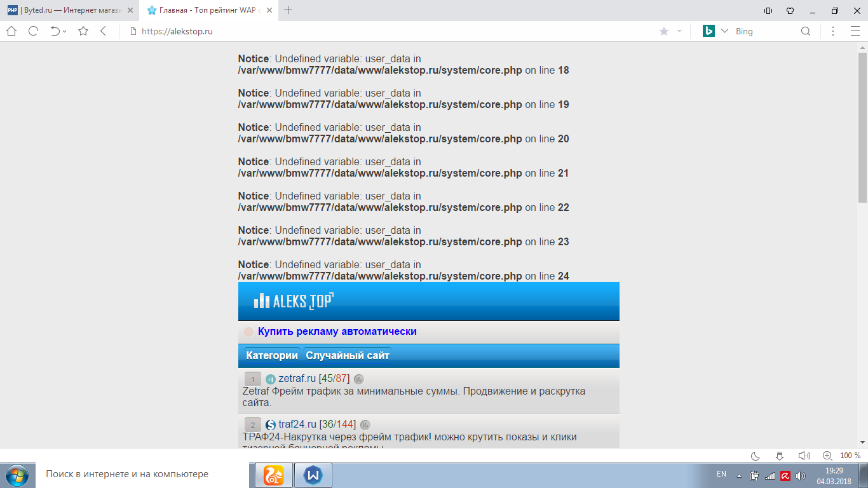Reload the current page
This screenshot has height=488, width=868.
click(34, 31)
